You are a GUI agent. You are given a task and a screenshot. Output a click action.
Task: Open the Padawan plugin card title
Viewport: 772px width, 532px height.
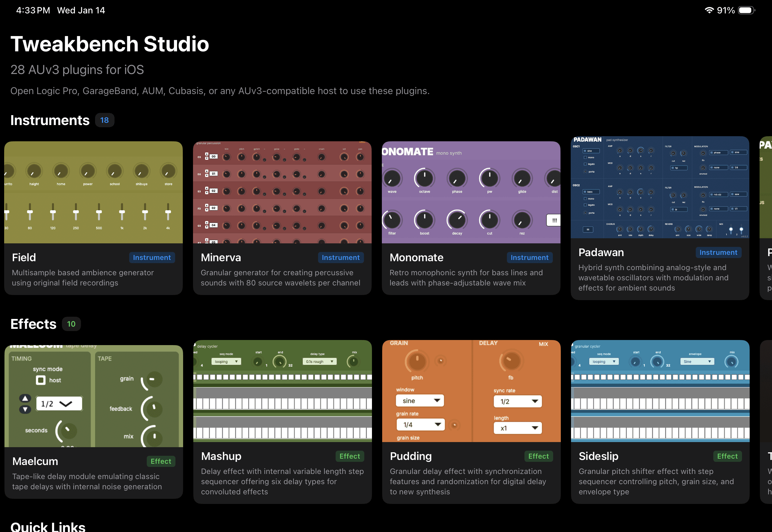(601, 252)
